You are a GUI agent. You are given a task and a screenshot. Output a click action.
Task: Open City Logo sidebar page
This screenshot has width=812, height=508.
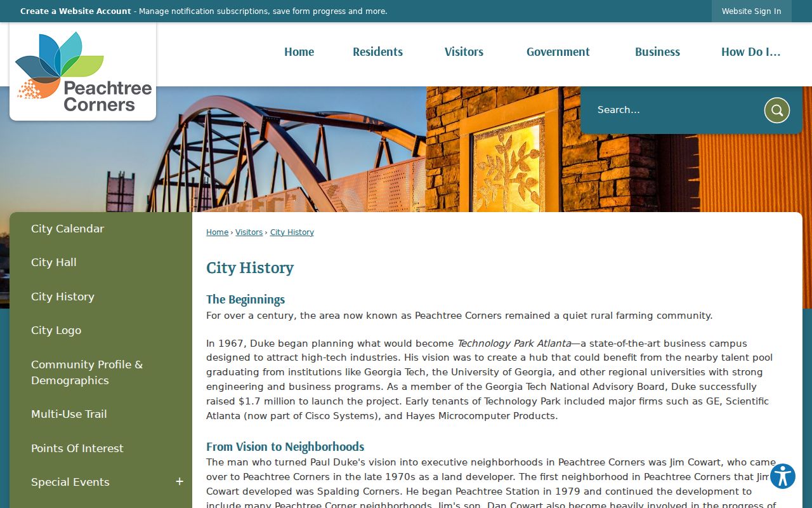(101, 330)
